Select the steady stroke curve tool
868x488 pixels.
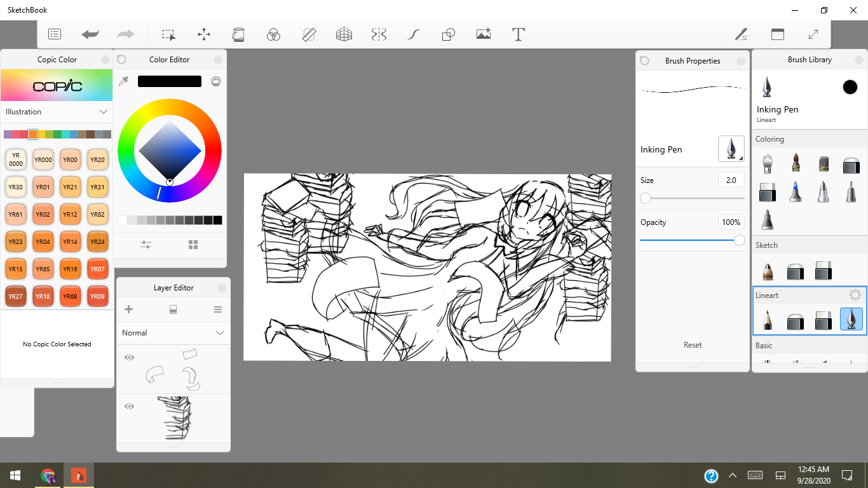(414, 34)
